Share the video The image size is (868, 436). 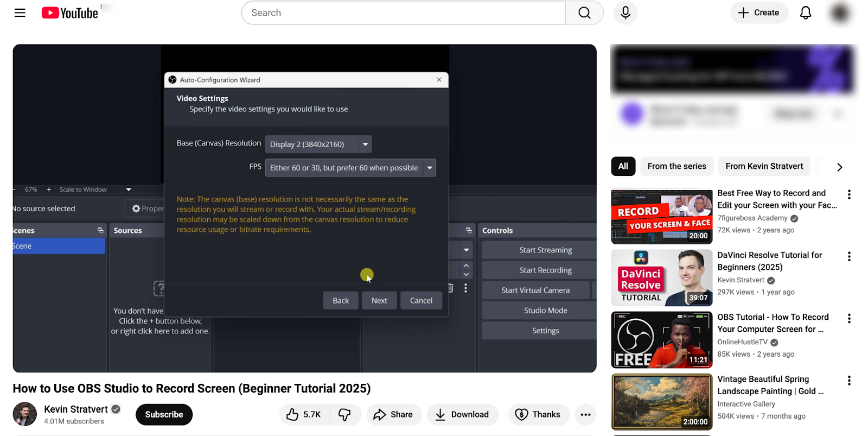click(394, 414)
